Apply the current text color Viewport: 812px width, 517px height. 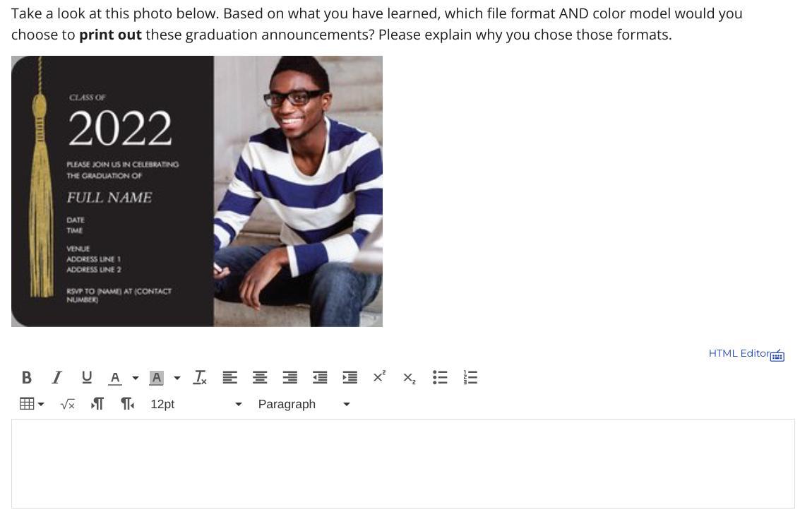115,378
